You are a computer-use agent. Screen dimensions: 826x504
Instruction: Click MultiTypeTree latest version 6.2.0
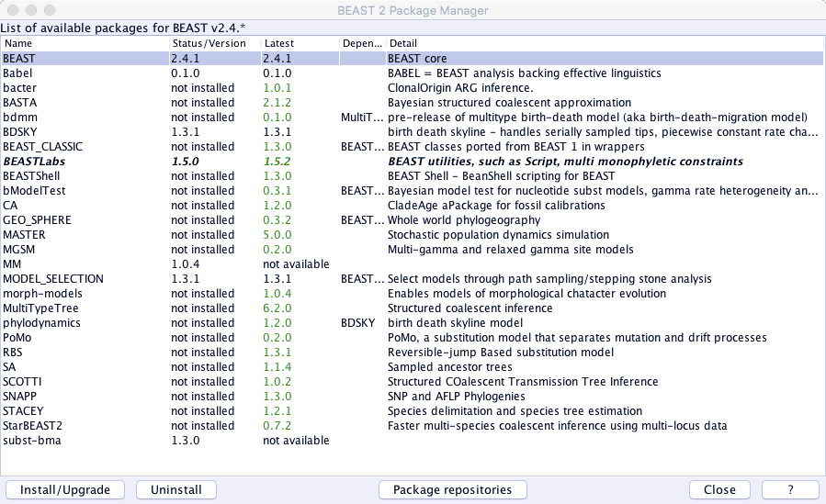pos(277,308)
